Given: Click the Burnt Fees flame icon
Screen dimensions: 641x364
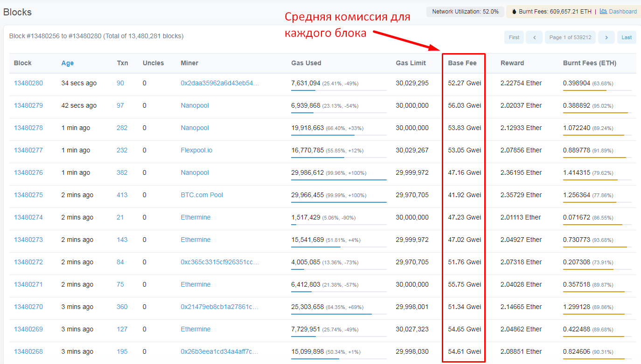Looking at the screenshot, I should tap(514, 12).
